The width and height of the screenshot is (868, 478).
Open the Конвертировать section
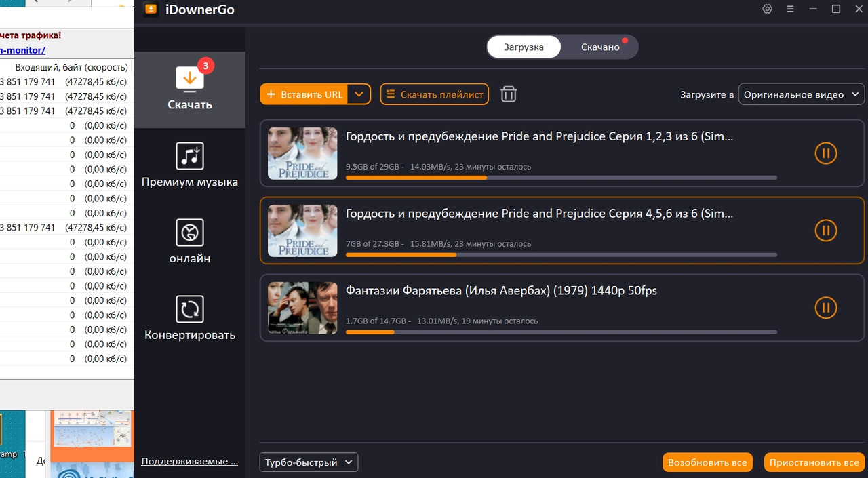(x=190, y=319)
